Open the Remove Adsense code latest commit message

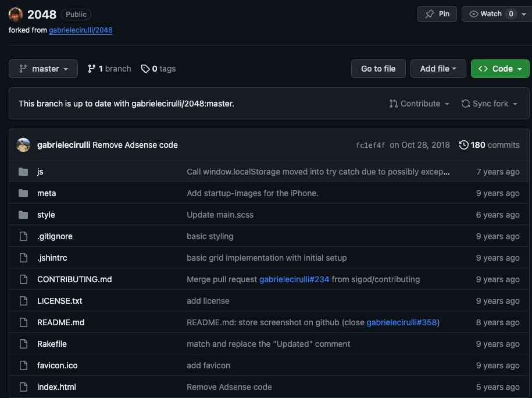(135, 145)
